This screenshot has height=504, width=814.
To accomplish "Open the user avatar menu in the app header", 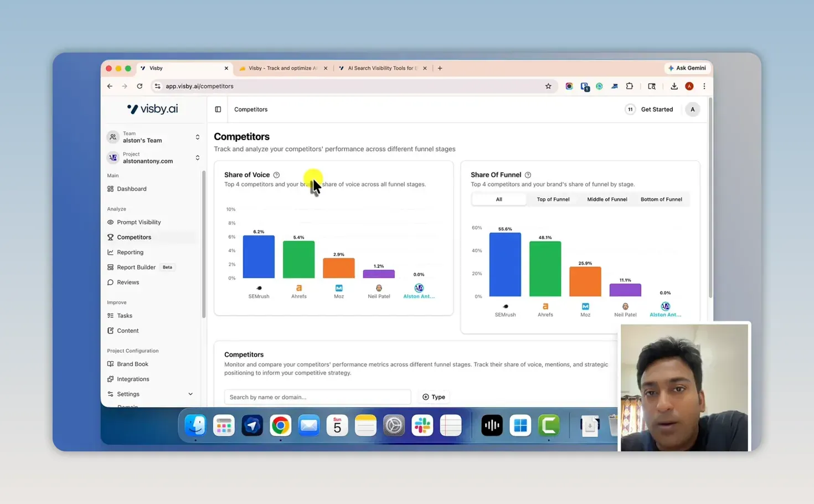I will click(692, 110).
